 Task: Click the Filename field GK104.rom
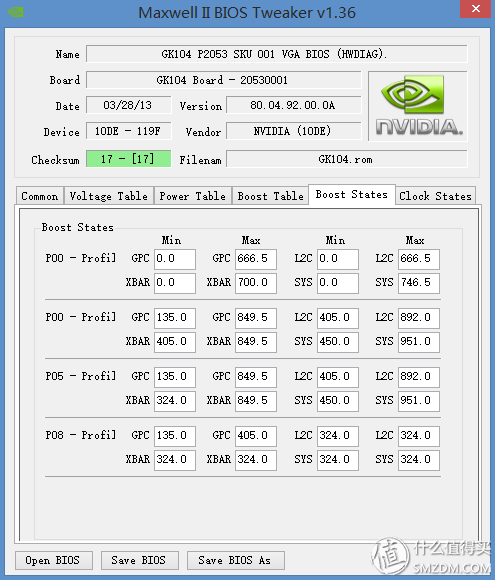[347, 159]
